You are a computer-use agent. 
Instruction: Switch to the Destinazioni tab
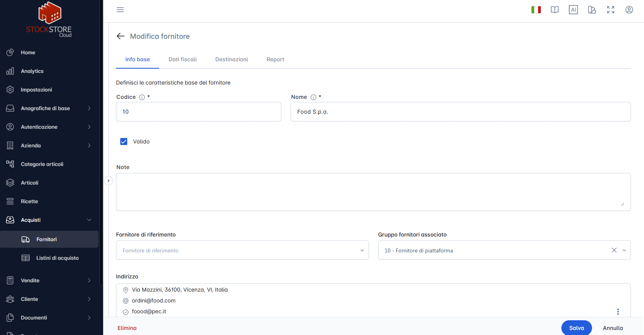(232, 59)
